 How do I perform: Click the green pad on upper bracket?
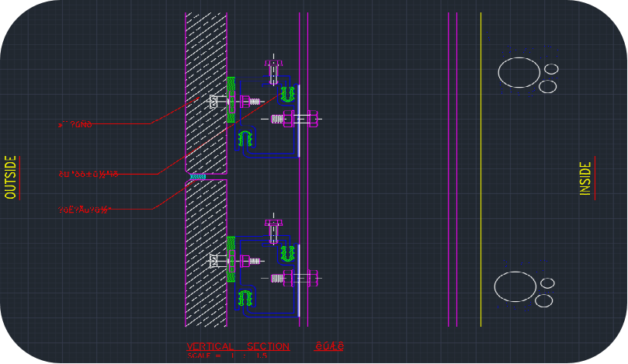(230, 99)
